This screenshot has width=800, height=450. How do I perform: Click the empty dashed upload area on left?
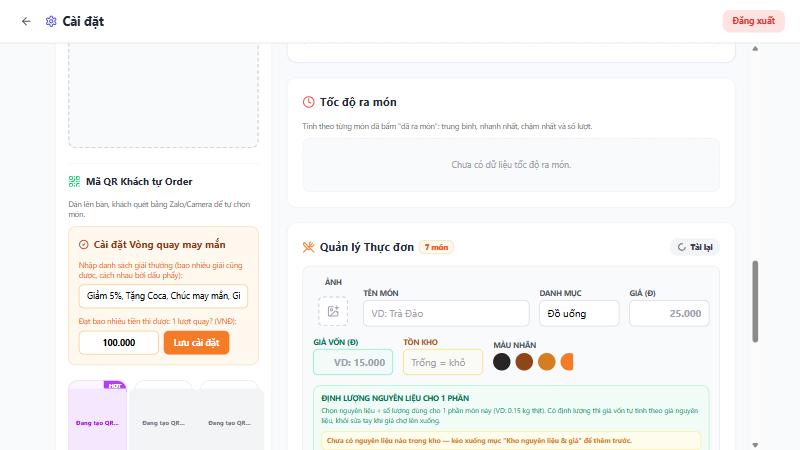(x=163, y=96)
